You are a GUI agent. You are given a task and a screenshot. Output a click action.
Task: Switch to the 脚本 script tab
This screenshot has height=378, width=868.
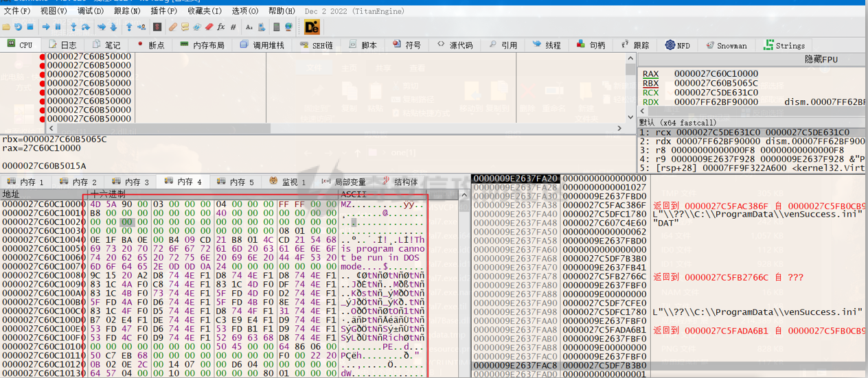tap(363, 45)
